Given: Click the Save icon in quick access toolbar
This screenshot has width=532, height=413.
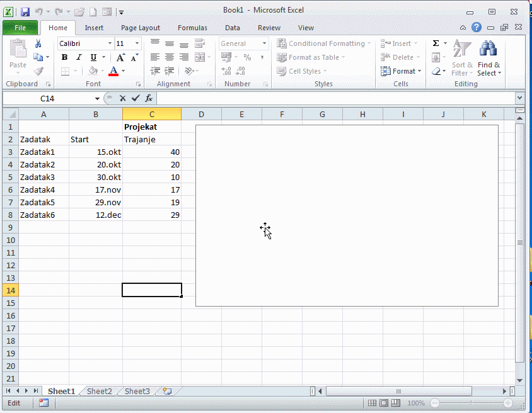Looking at the screenshot, I should [25, 12].
